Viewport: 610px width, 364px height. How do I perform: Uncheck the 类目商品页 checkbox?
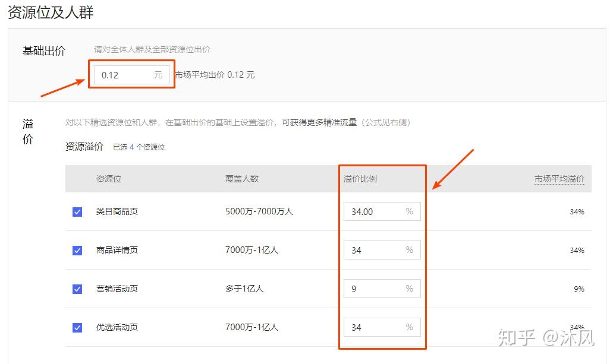click(77, 212)
